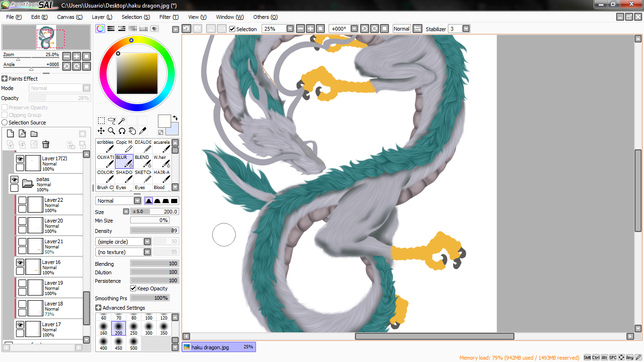Open the Stabilizer value dropdown
The height and width of the screenshot is (362, 644).
(x=466, y=29)
